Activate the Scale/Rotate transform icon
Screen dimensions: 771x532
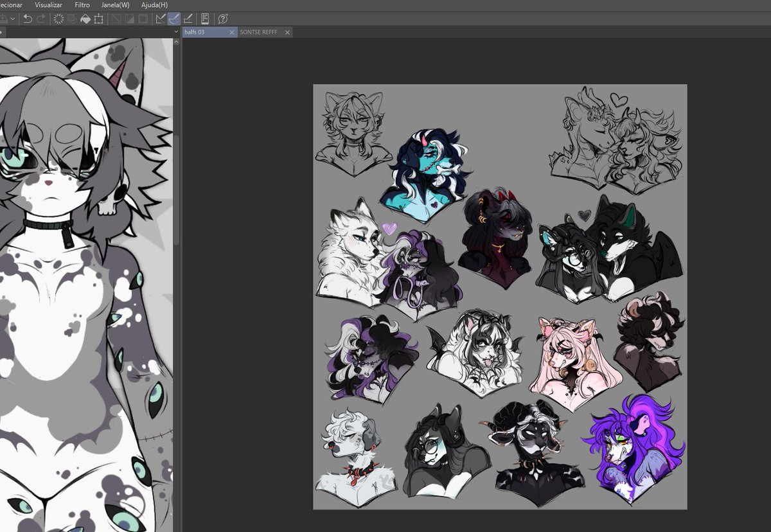point(98,19)
